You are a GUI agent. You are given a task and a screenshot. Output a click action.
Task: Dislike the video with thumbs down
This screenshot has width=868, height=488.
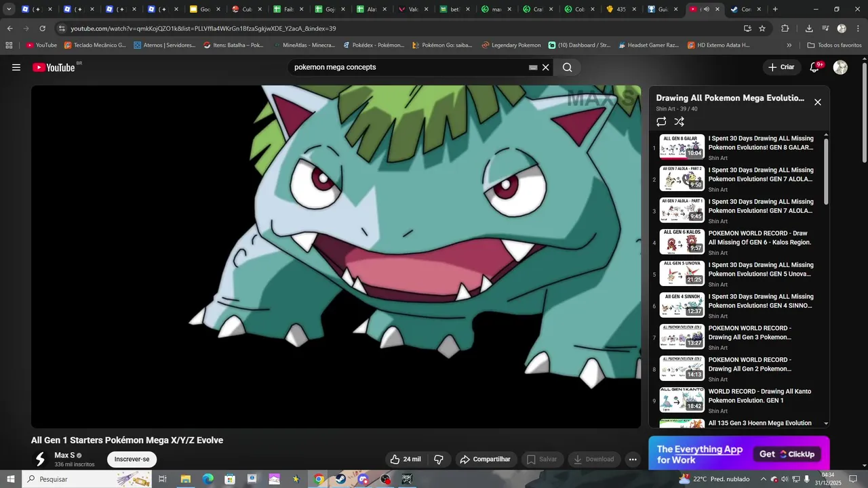[x=439, y=459]
